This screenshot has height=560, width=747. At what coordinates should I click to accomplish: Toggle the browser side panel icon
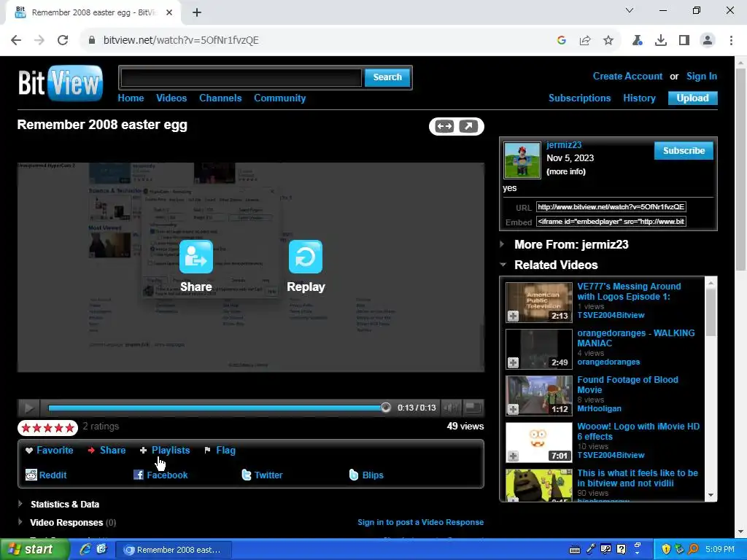tap(684, 41)
